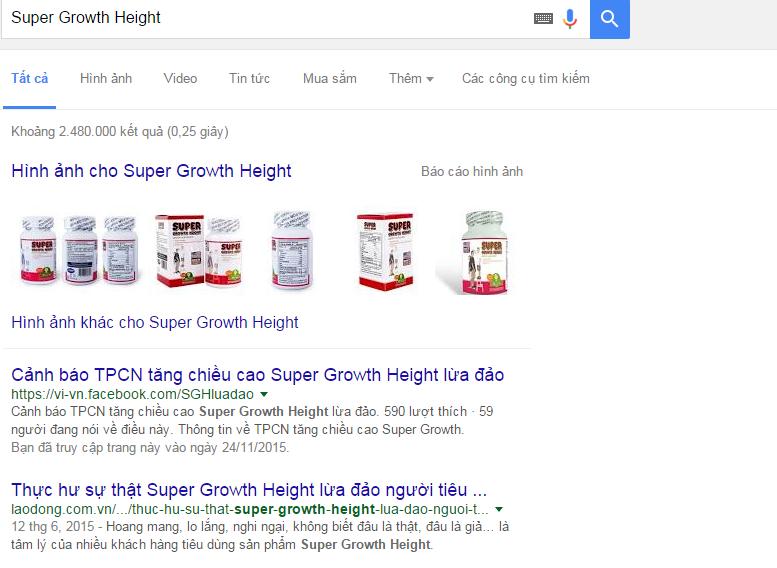777x568 pixels.
Task: Open Thực hư sự thật Super Growth Height result
Action: (249, 490)
